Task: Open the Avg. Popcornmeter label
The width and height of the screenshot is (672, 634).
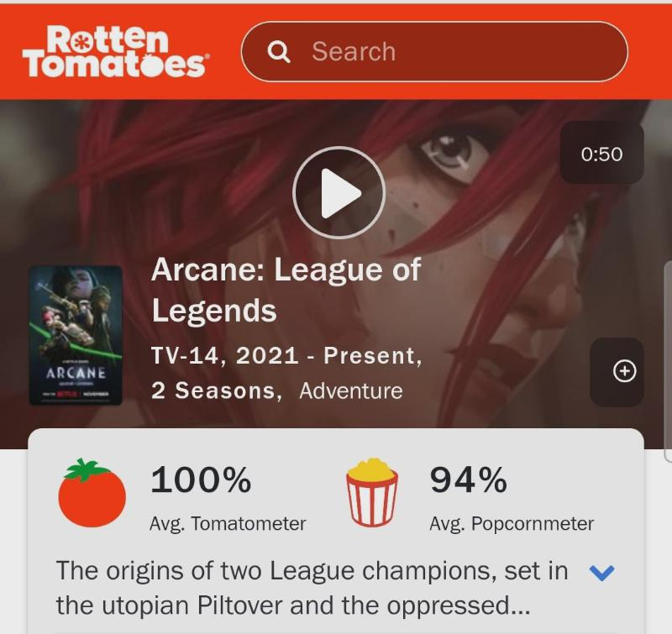Action: tap(512, 523)
